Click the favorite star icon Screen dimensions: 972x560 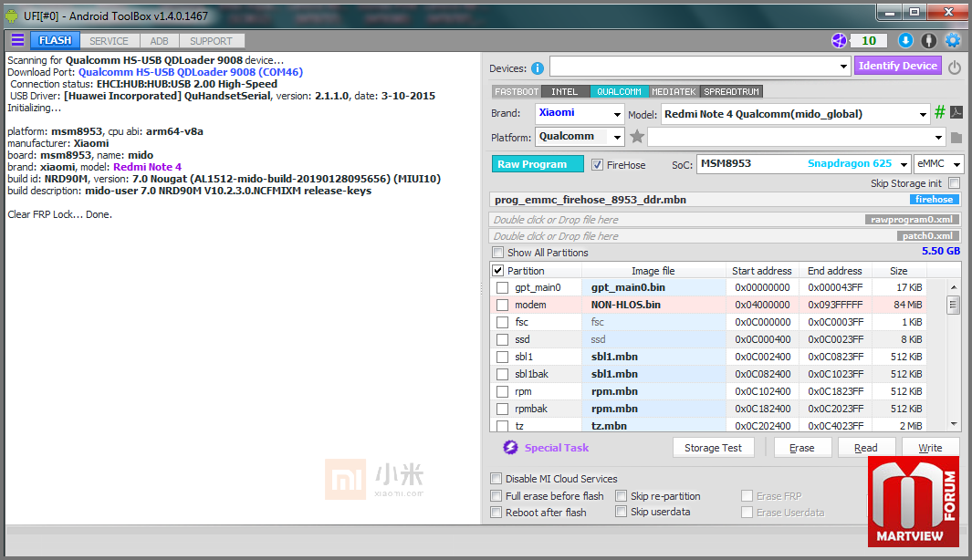pos(637,136)
